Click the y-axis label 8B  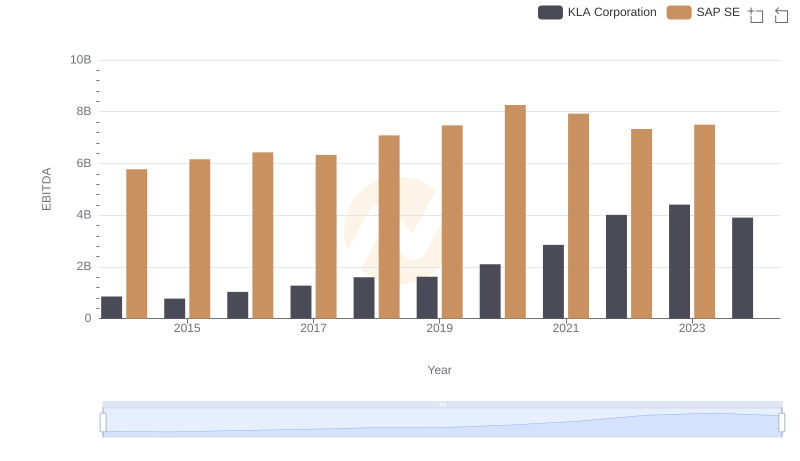(x=84, y=111)
